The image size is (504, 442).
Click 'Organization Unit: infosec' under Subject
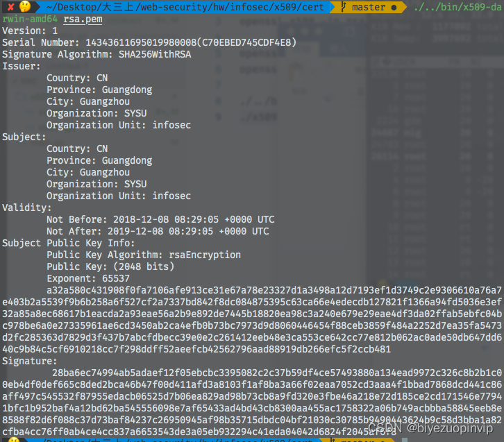(x=119, y=196)
